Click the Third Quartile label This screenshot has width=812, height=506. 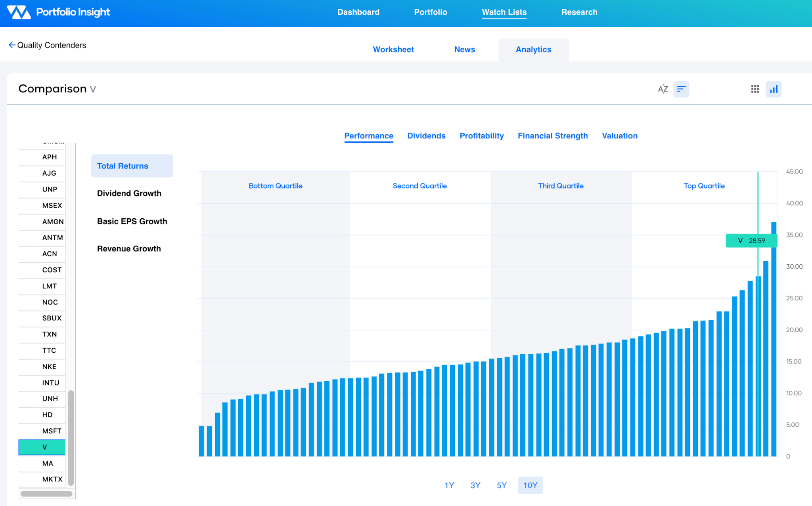561,186
